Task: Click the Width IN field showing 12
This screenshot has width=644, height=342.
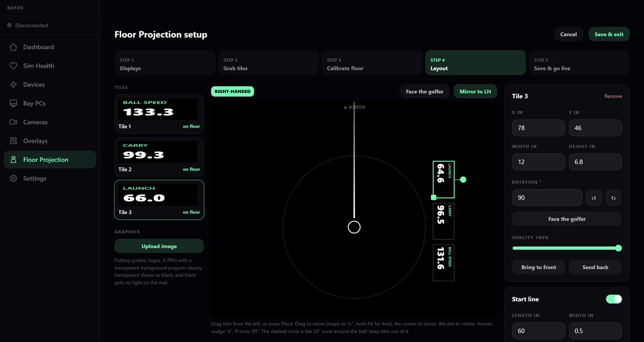Action: coord(539,162)
